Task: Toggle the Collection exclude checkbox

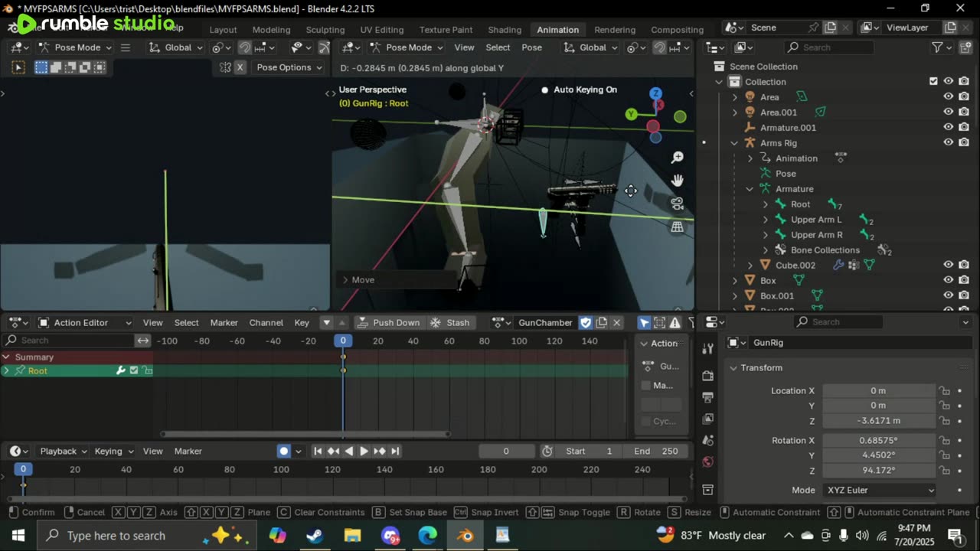Action: pos(933,82)
